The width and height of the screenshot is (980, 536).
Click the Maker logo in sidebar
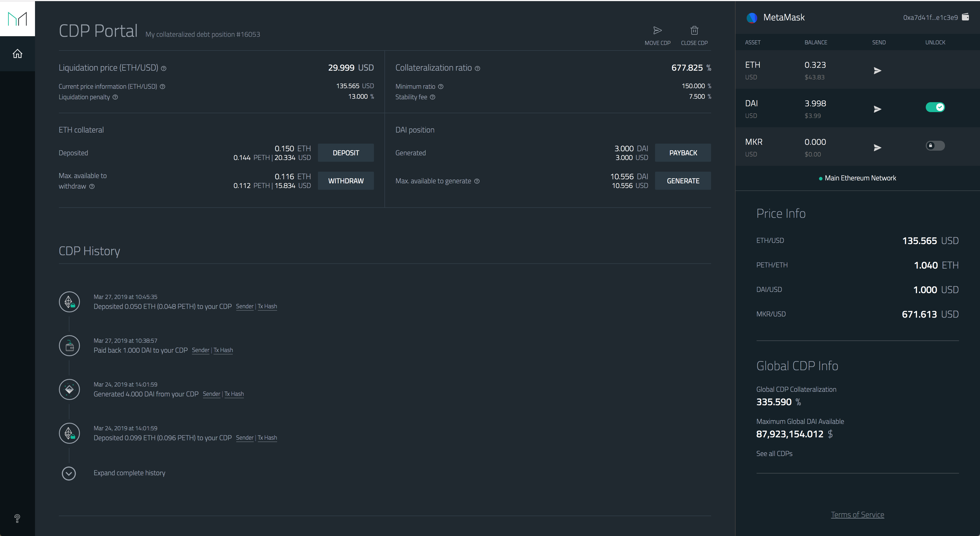point(17,19)
